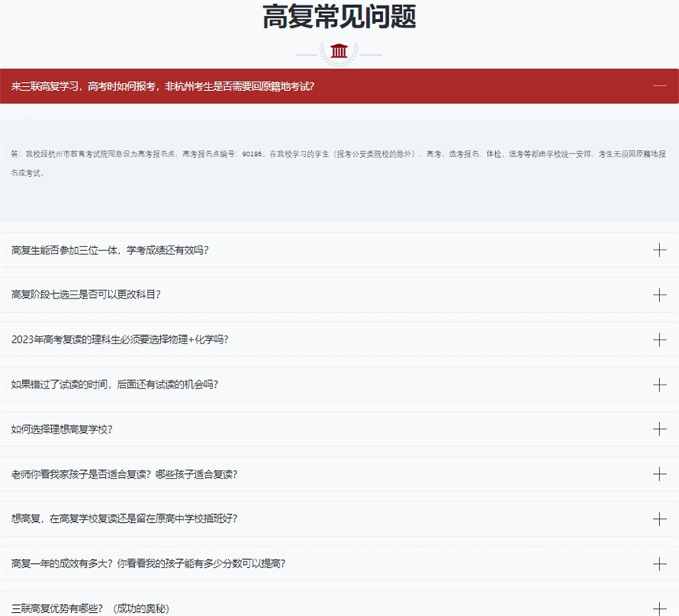Viewport: 679px width, 616px height.
Task: Click the question 如果错过了试读的时间，后面还有试读的机会吗
Action: point(114,385)
